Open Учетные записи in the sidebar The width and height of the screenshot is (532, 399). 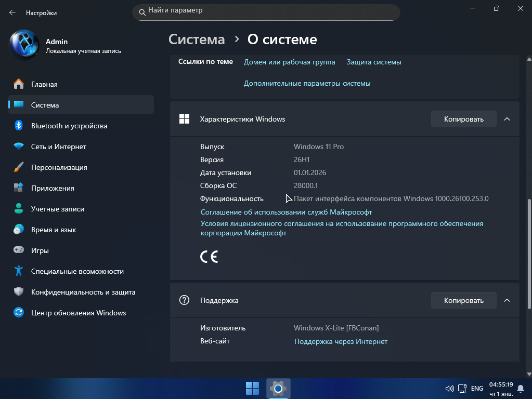click(81, 209)
